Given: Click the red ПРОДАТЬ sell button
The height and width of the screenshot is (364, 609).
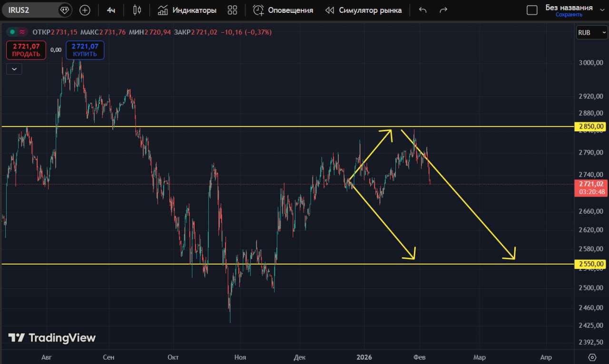Looking at the screenshot, I should point(26,50).
